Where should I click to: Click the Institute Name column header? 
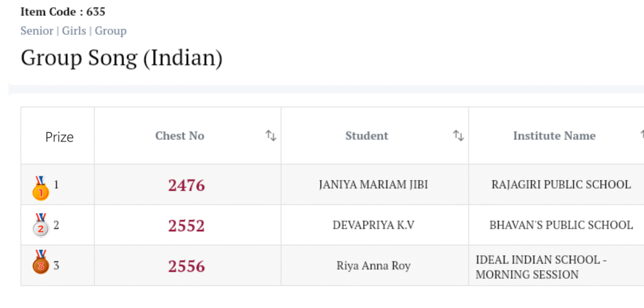click(x=554, y=135)
